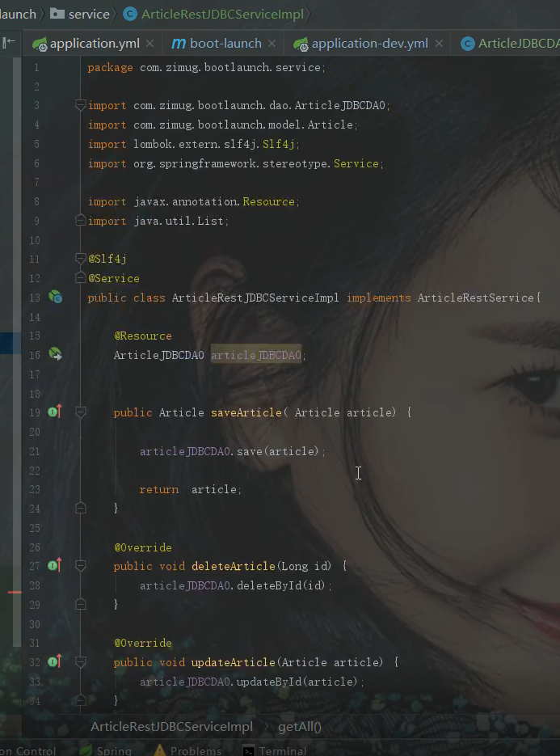Open the Problems tool window

(187, 750)
